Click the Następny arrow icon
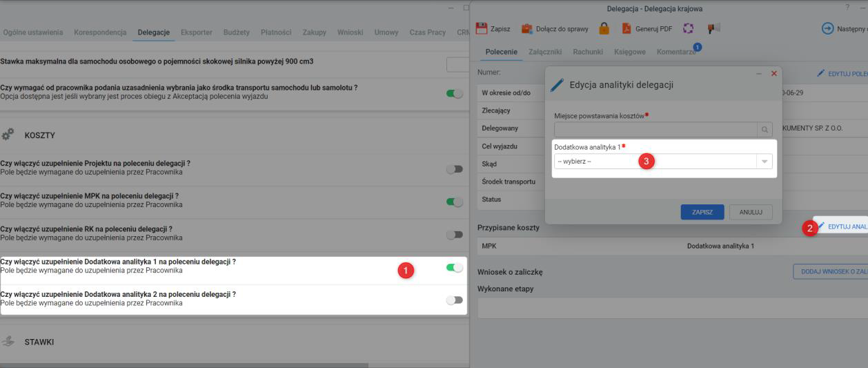 click(827, 28)
